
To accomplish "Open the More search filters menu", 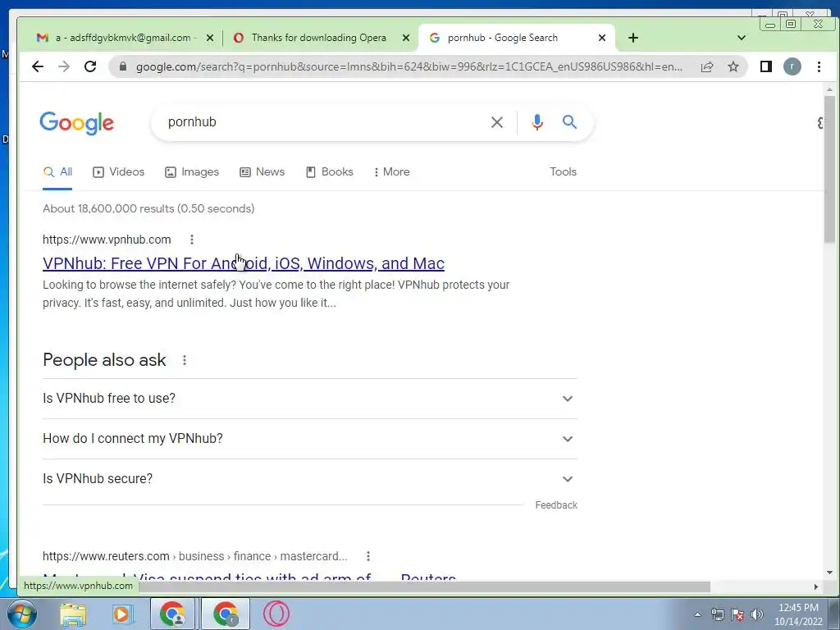I will coord(391,172).
